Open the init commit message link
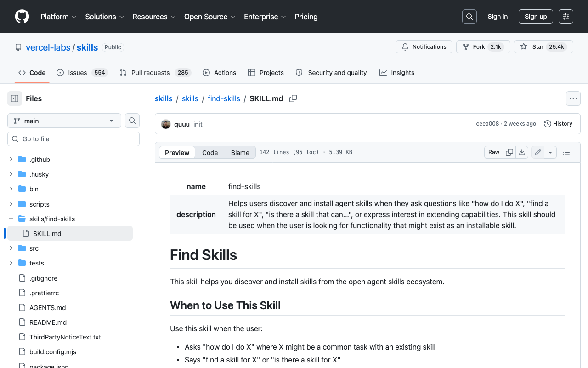Viewport: 588px width, 368px height. pos(198,124)
